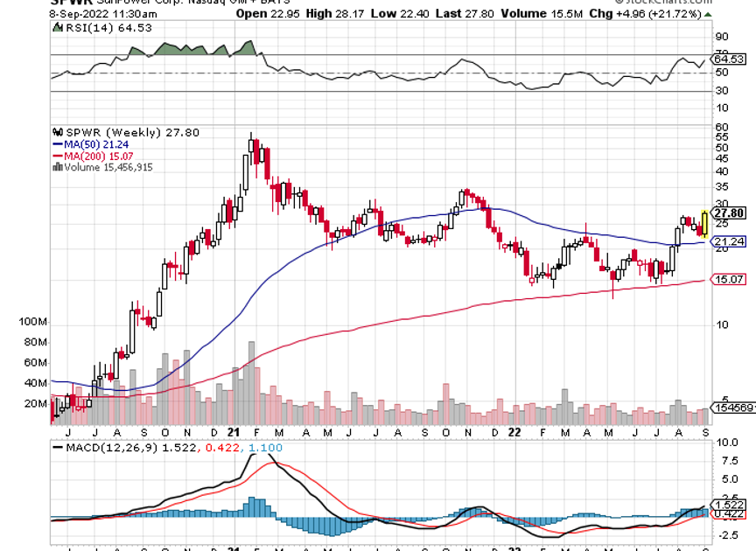
Task: Click the blue MACD histogram value 1.100
Action: [x=265, y=448]
